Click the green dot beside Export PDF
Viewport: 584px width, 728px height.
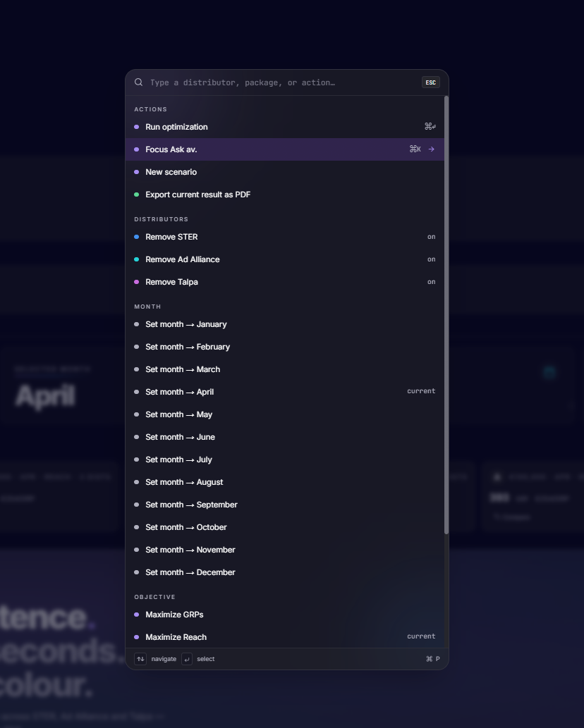pyautogui.click(x=137, y=195)
